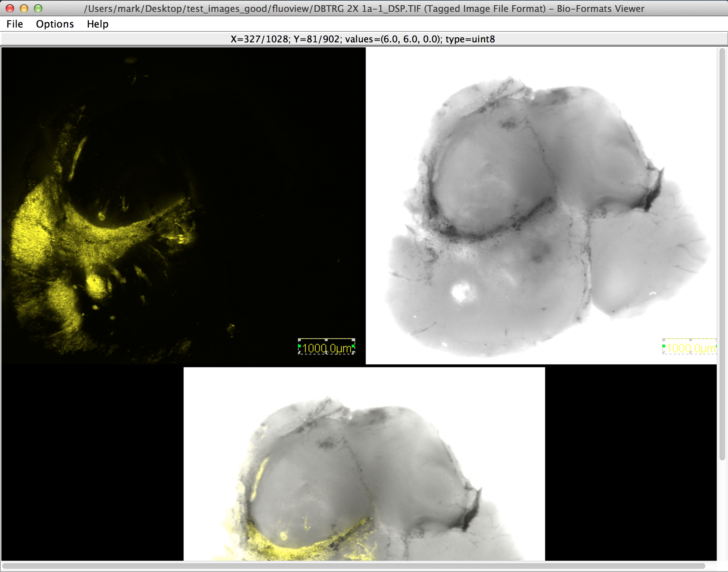The image size is (728, 572).
Task: Select the 1000.0µm scale bar in the brightfield image
Action: 690,348
